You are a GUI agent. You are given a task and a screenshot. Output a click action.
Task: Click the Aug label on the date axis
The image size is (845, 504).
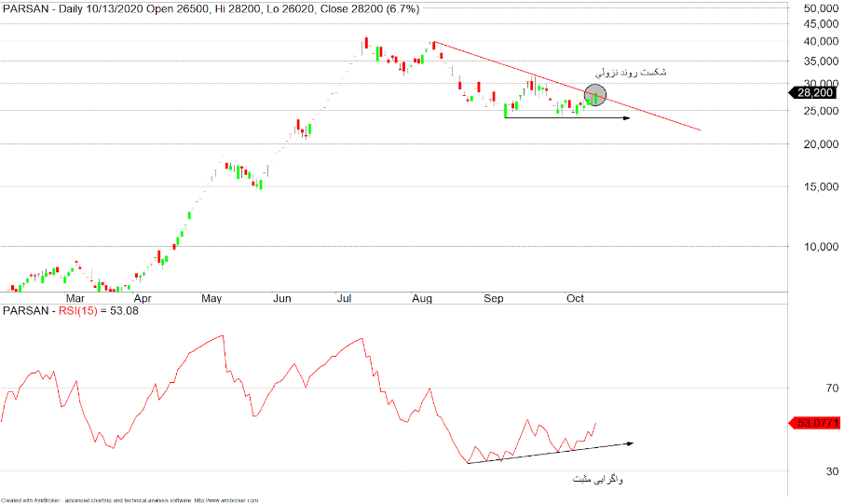pos(422,299)
